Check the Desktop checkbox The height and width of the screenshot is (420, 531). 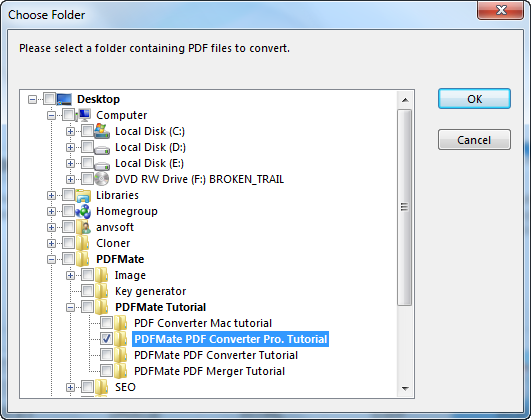tap(49, 99)
